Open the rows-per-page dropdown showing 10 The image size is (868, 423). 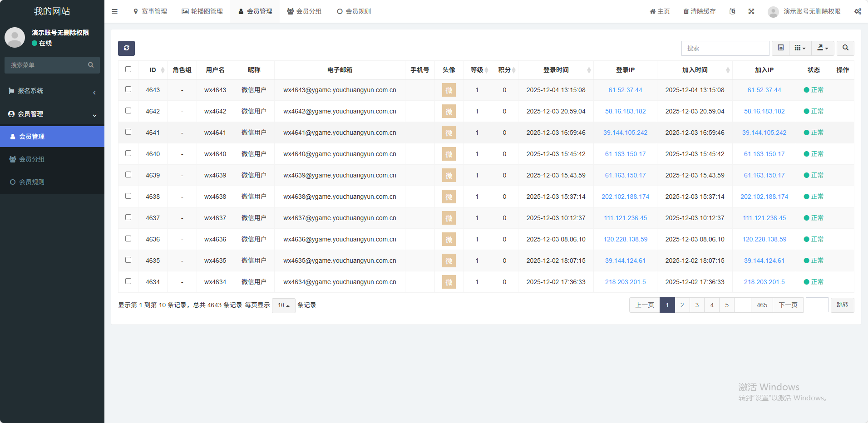click(x=283, y=305)
